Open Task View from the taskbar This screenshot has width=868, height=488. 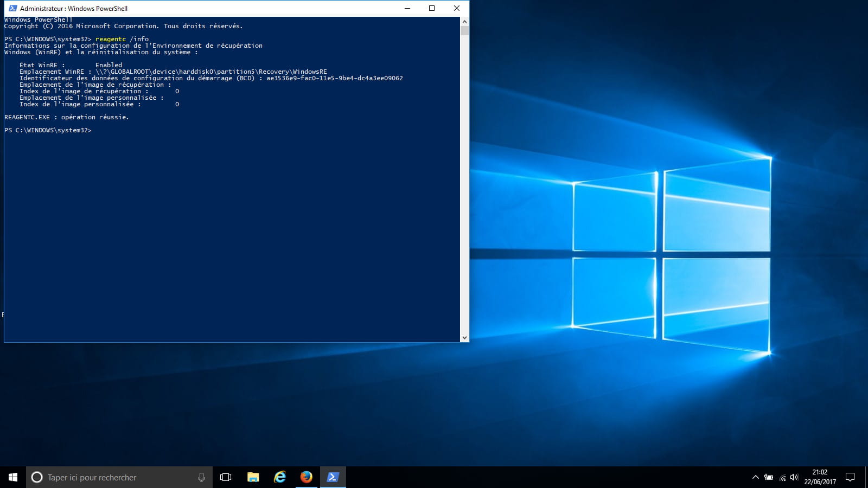point(226,477)
